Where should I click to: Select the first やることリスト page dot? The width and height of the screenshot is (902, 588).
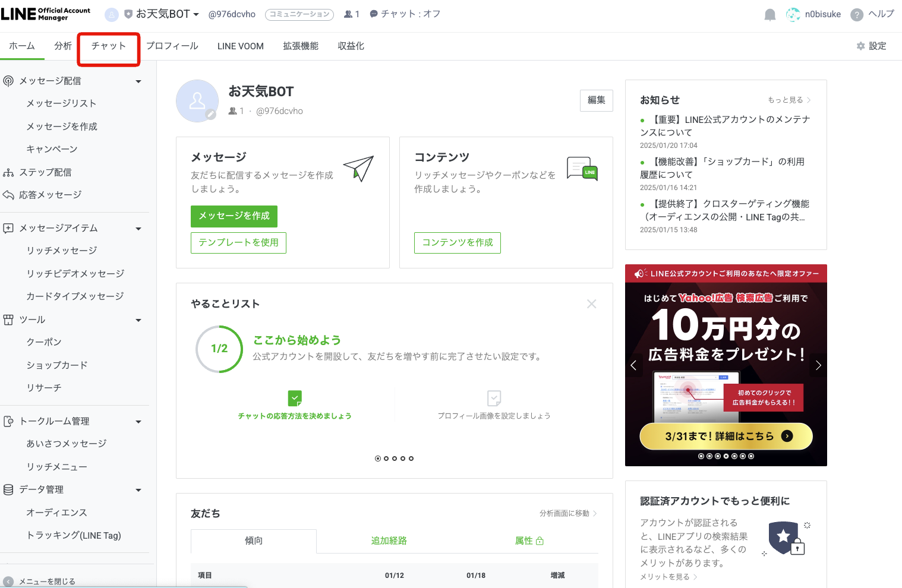[378, 459]
